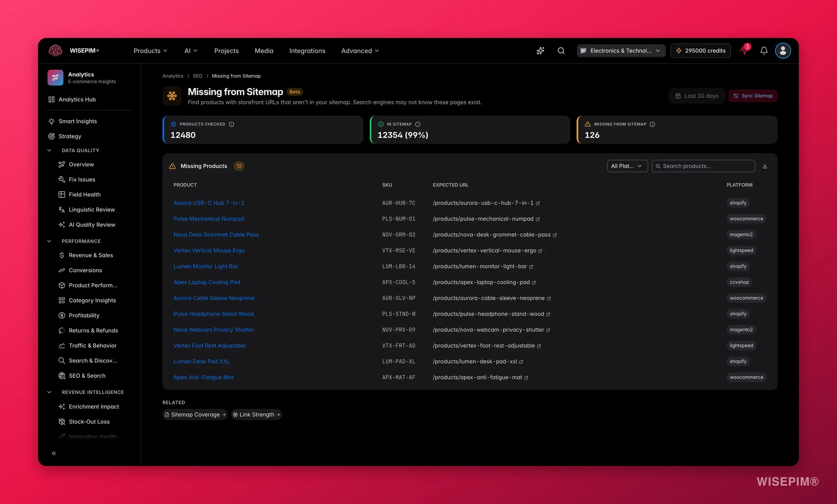
Task: Open Aurora USB-C Hub 7-in-1 product
Action: [209, 203]
